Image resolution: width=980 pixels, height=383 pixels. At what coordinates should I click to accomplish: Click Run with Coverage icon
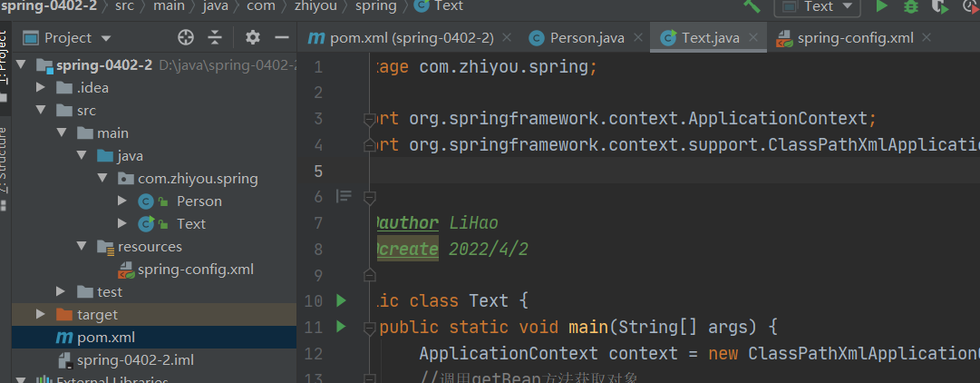click(x=941, y=6)
